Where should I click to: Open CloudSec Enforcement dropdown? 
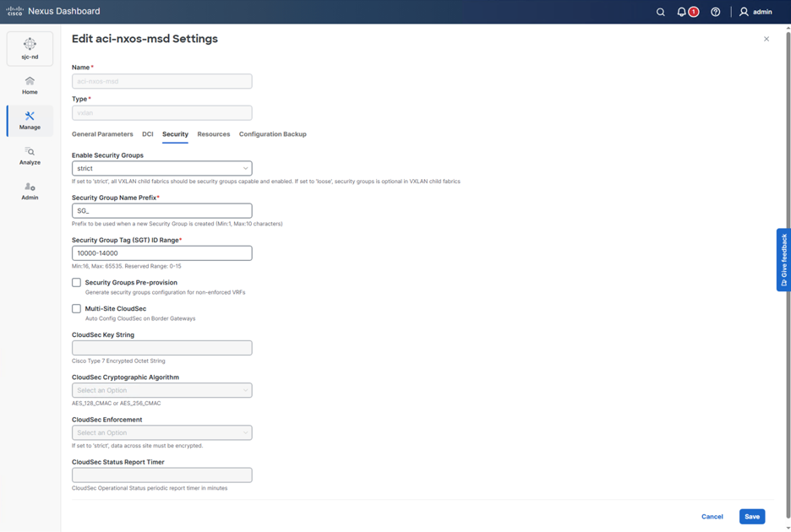click(x=162, y=432)
